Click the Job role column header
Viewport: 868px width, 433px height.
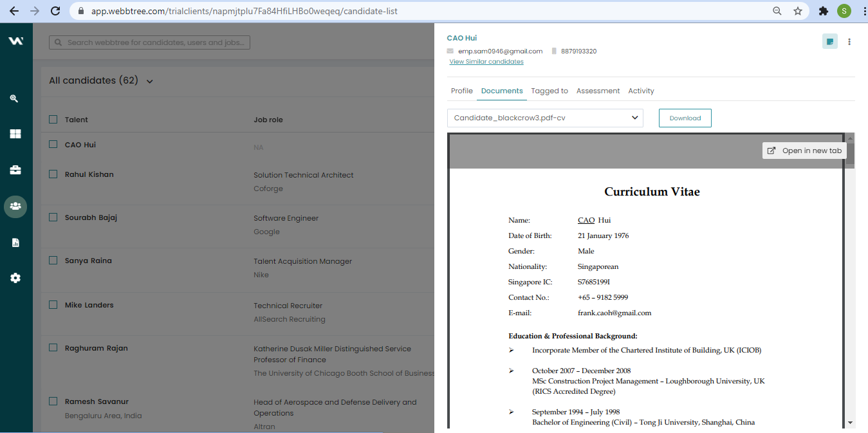click(x=268, y=120)
